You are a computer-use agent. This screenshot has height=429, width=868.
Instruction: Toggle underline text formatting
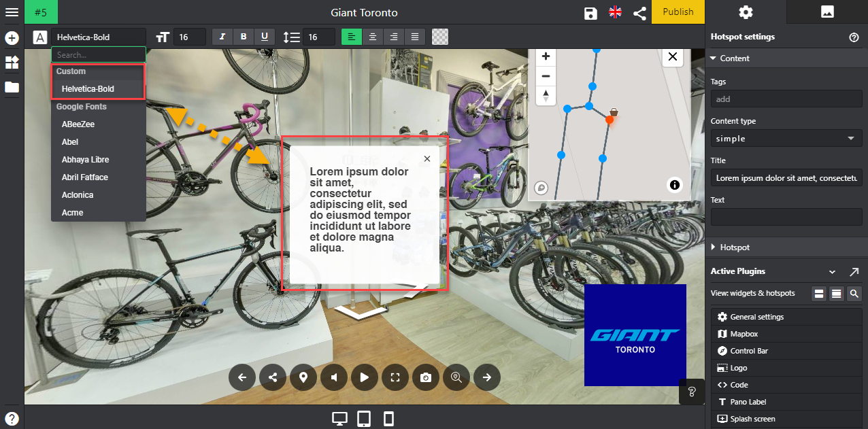click(265, 37)
